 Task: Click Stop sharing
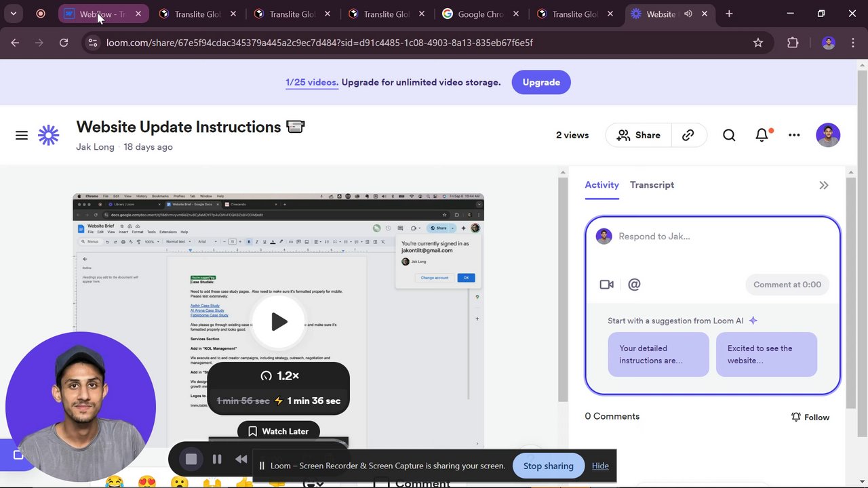[549, 466]
